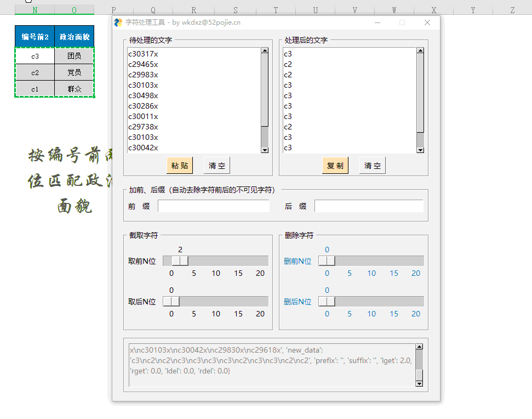Select the Excel cell containing 团员

pyautogui.click(x=75, y=56)
